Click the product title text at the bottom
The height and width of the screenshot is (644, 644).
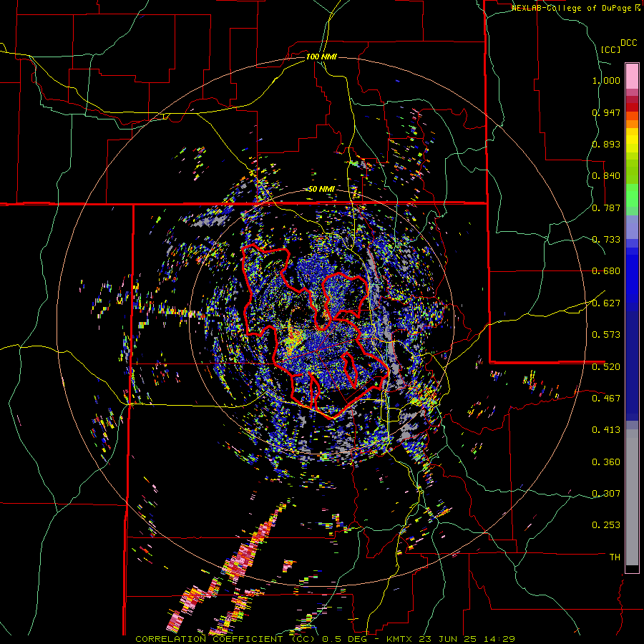click(x=325, y=639)
